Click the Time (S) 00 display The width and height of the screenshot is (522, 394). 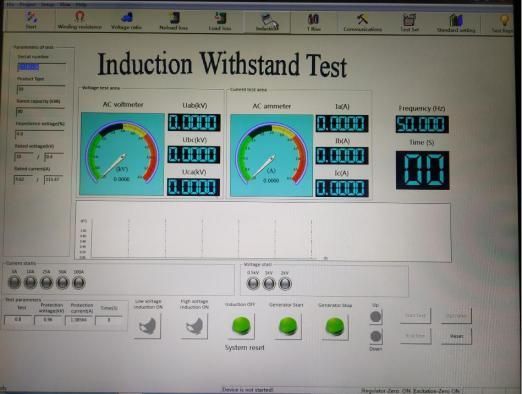pos(422,170)
